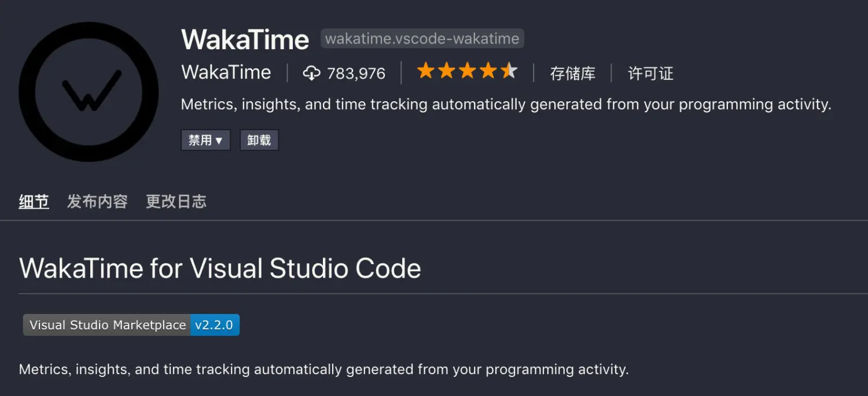
Task: Click the download count cloud icon
Action: tap(312, 73)
